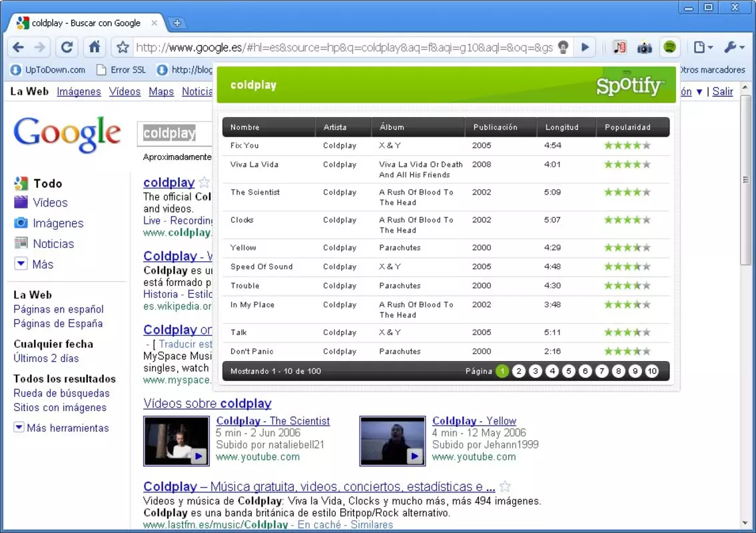Open Sitios con imágenes option

pos(60,408)
